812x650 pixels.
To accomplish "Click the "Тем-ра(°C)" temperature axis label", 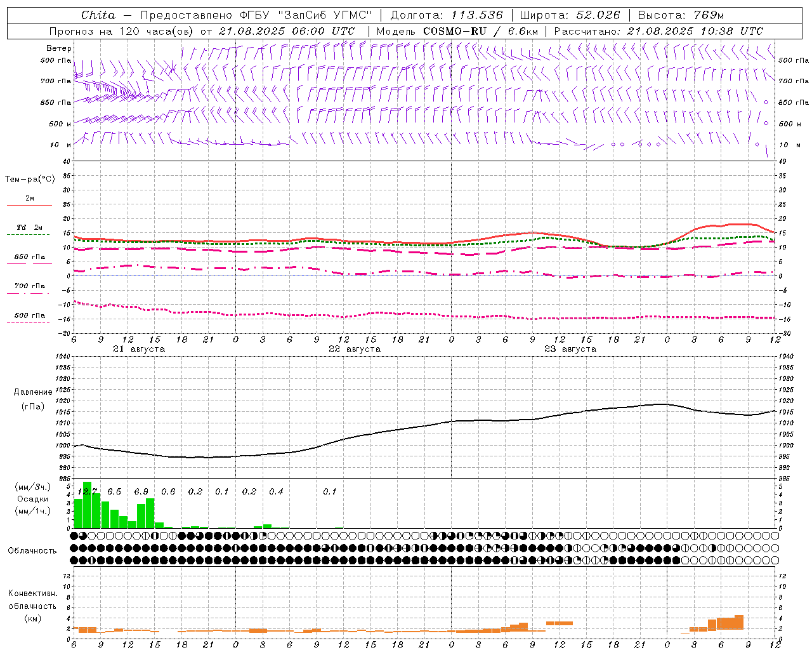I will tap(30, 180).
